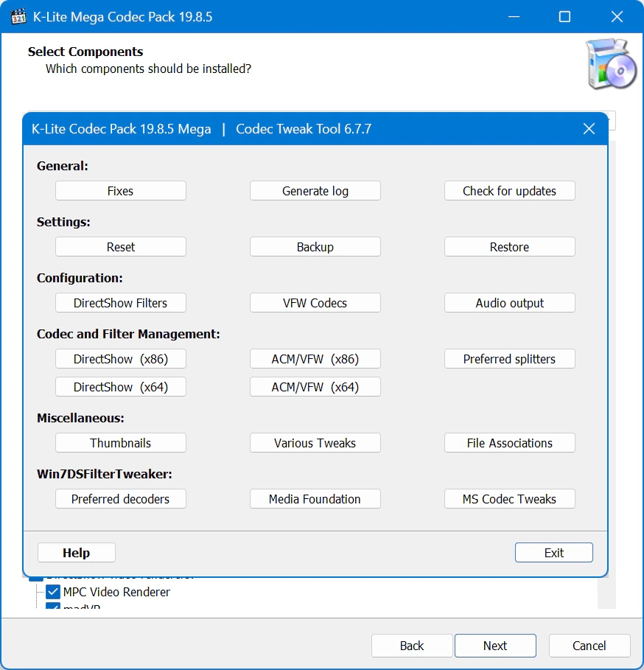Image resolution: width=644 pixels, height=670 pixels.
Task: Open MS Codec Tweaks
Action: 509,499
